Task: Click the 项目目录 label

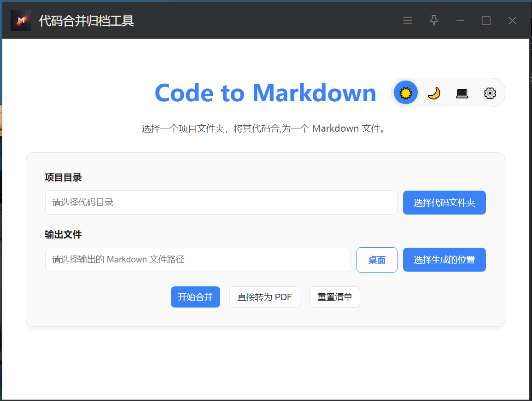Action: click(x=63, y=177)
